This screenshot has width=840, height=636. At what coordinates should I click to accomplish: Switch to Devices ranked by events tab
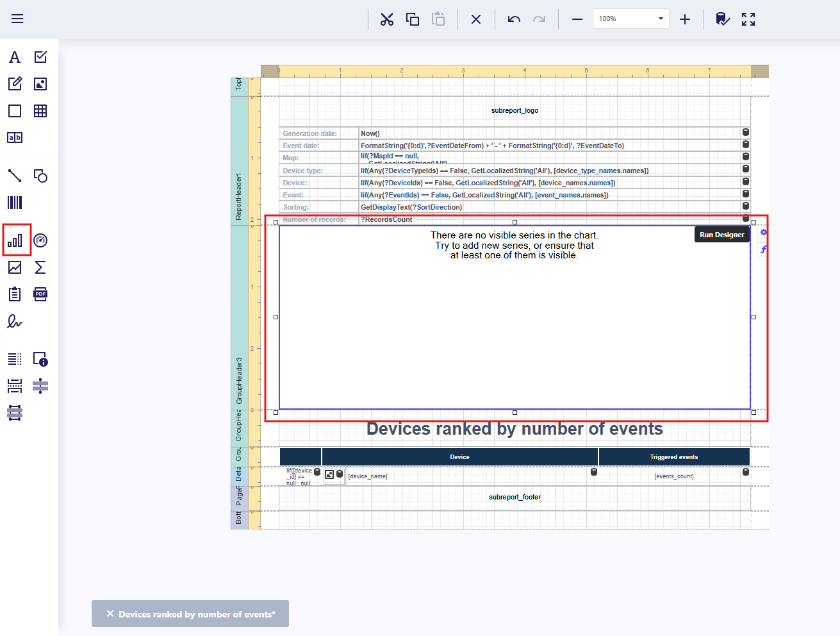click(x=197, y=614)
